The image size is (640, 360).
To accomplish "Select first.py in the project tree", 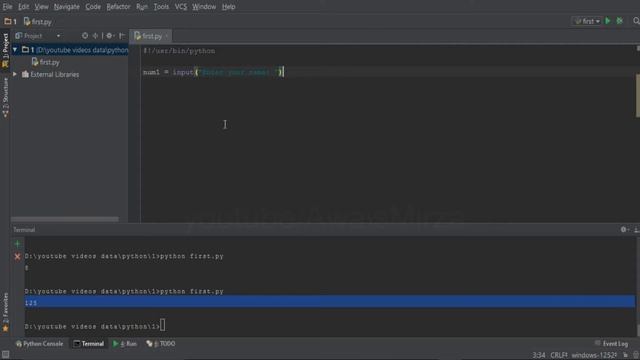I will tap(46, 62).
